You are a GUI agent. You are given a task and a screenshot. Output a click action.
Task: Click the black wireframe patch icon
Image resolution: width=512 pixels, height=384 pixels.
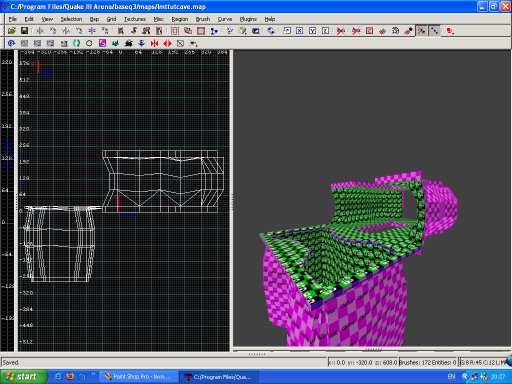click(395, 31)
